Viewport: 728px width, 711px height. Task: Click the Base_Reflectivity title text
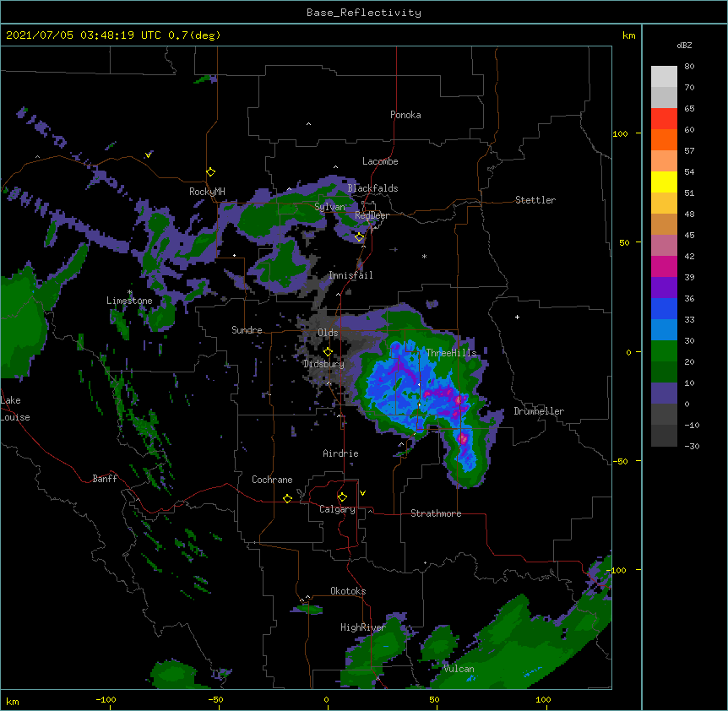[x=364, y=13]
